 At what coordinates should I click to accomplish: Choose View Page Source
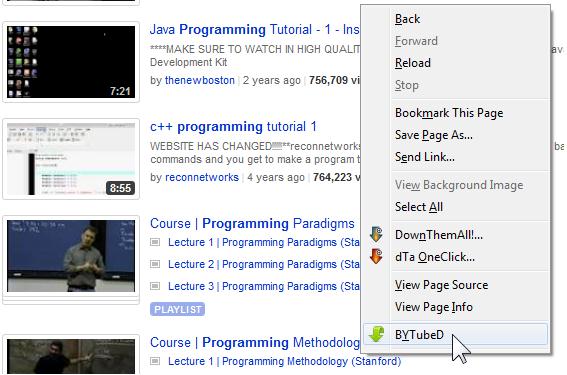point(442,285)
